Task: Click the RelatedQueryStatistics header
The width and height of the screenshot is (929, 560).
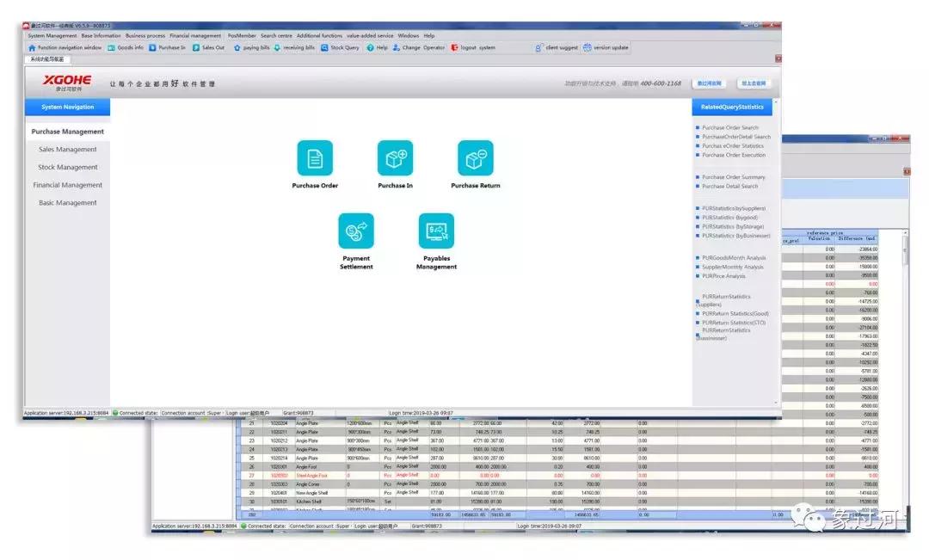Action: 732,108
